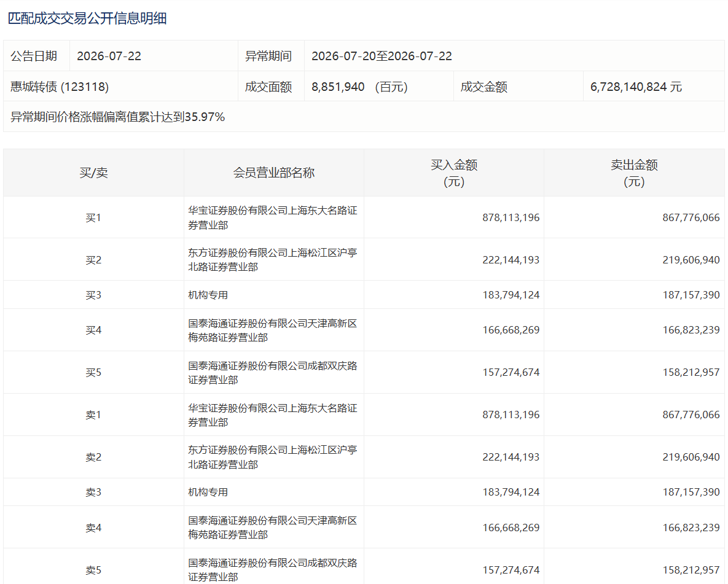The height and width of the screenshot is (584, 728).
Task: Click the 买2 row label
Action: [x=93, y=260]
